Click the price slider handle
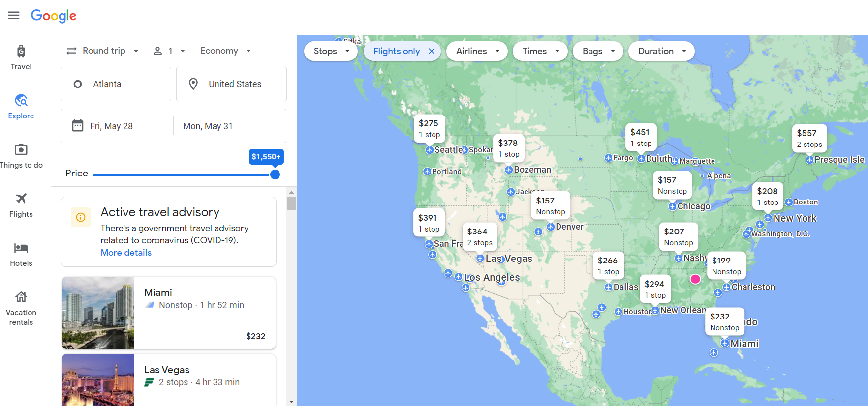The height and width of the screenshot is (406, 868). pos(275,174)
